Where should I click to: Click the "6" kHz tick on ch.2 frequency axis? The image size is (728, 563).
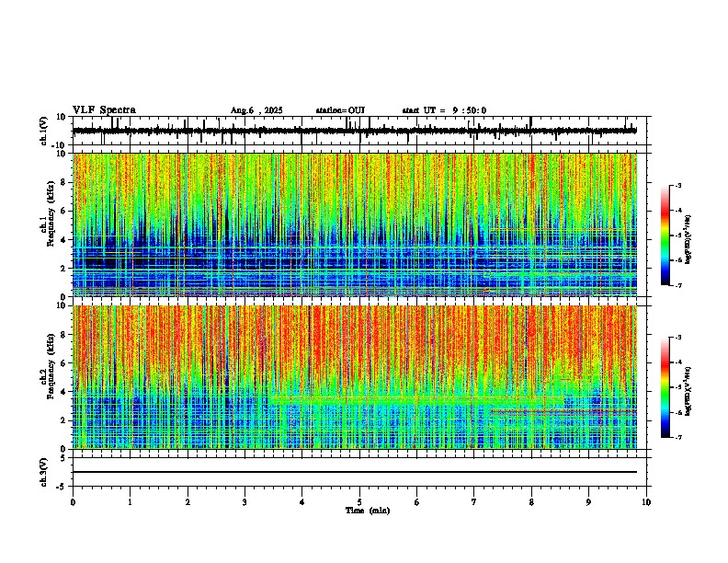click(63, 363)
